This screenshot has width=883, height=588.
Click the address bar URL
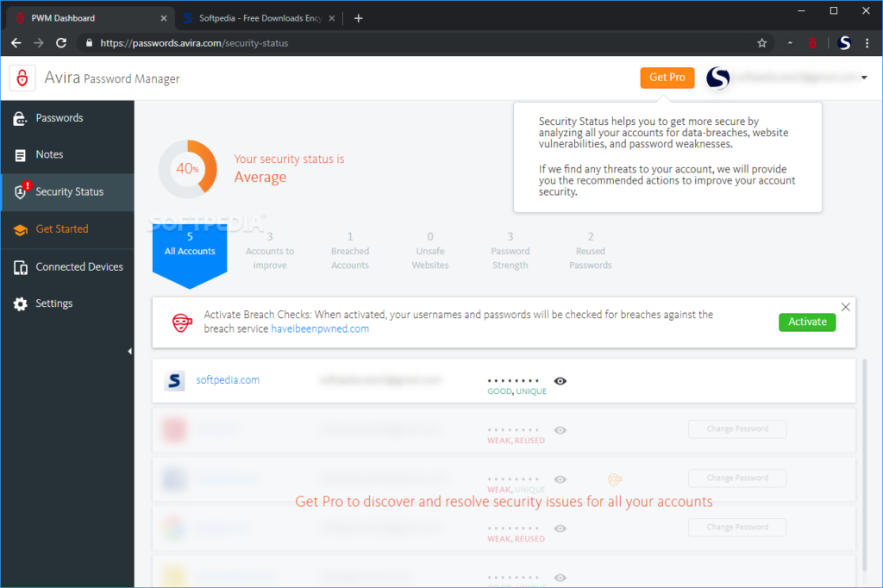tap(194, 43)
